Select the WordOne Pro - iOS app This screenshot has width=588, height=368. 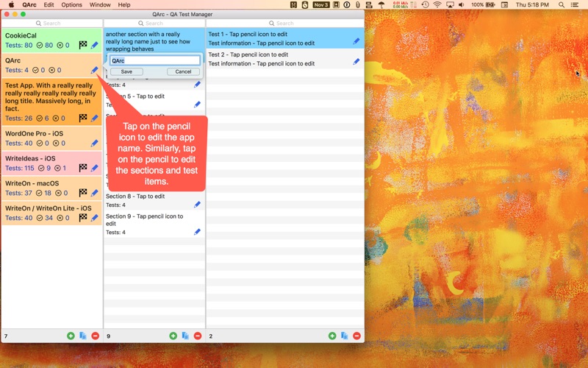[x=51, y=138]
